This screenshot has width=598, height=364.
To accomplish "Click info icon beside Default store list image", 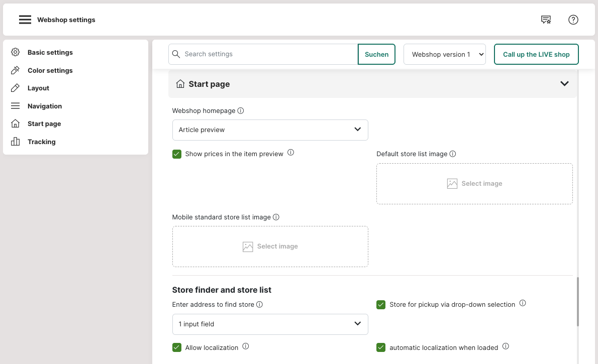I will coord(453,154).
